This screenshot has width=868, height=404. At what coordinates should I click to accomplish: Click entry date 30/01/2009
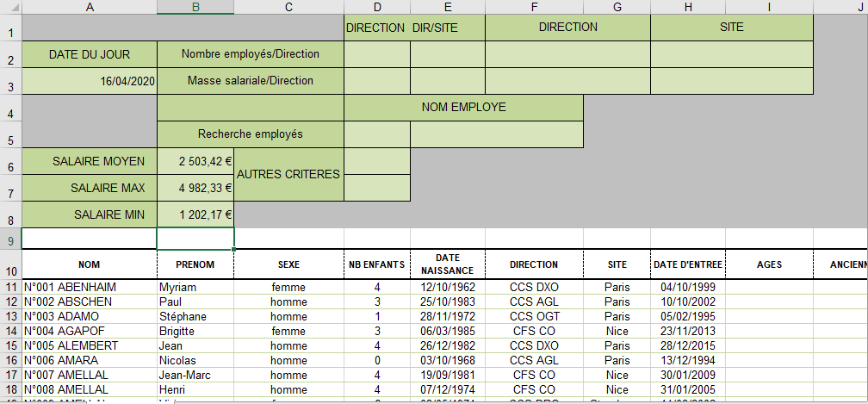coord(688,375)
